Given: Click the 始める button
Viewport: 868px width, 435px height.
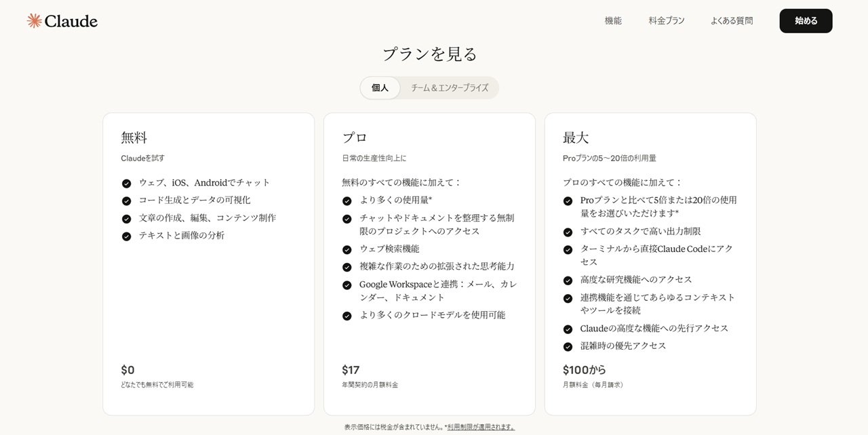Looking at the screenshot, I should (x=806, y=21).
